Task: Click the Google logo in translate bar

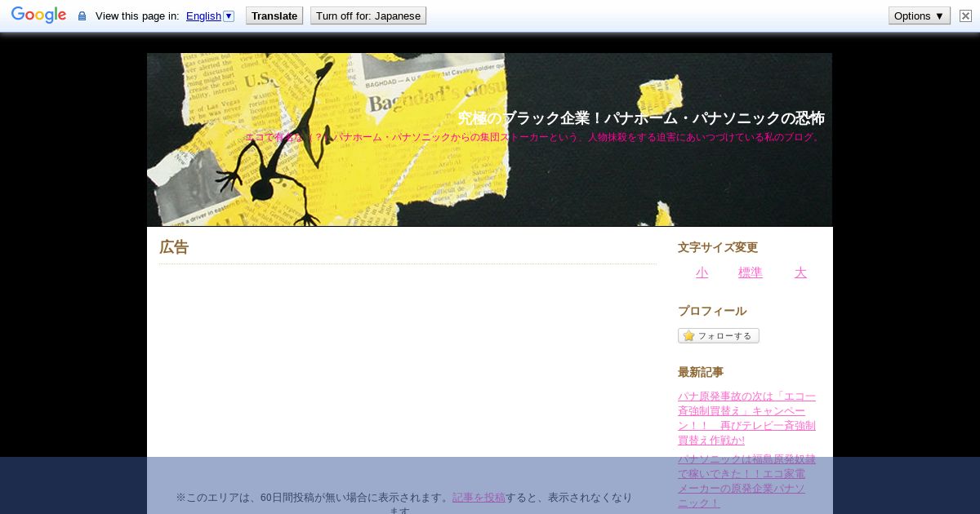Action: 38,16
